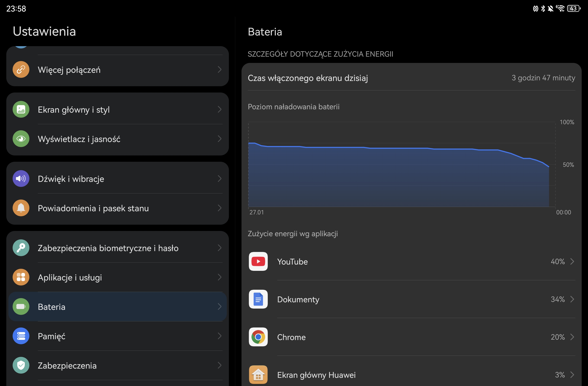Tap the purple speaker icon for Dźwięk
Image resolution: width=588 pixels, height=386 pixels.
tap(21, 179)
